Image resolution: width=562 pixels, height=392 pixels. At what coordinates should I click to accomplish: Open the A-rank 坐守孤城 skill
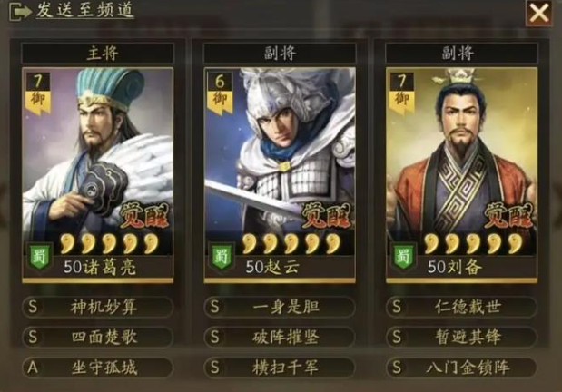98,367
